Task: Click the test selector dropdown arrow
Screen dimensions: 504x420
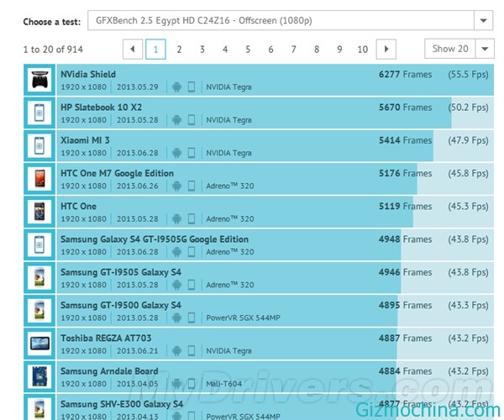Action: pos(483,21)
